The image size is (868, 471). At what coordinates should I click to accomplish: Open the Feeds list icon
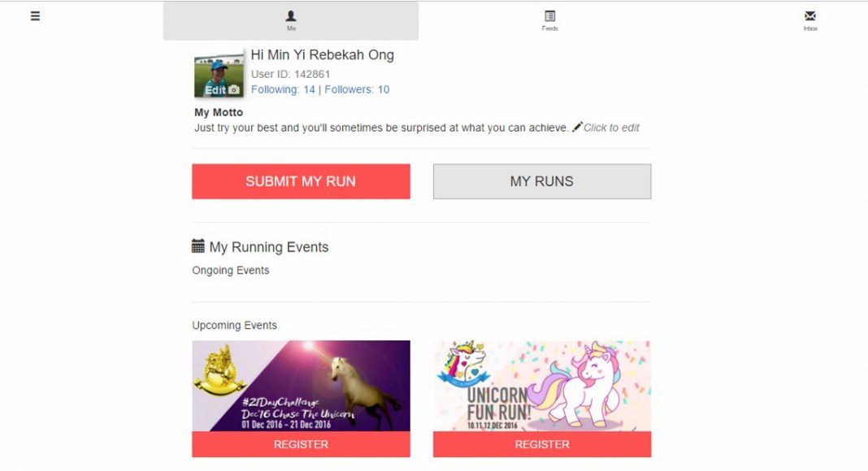[549, 16]
